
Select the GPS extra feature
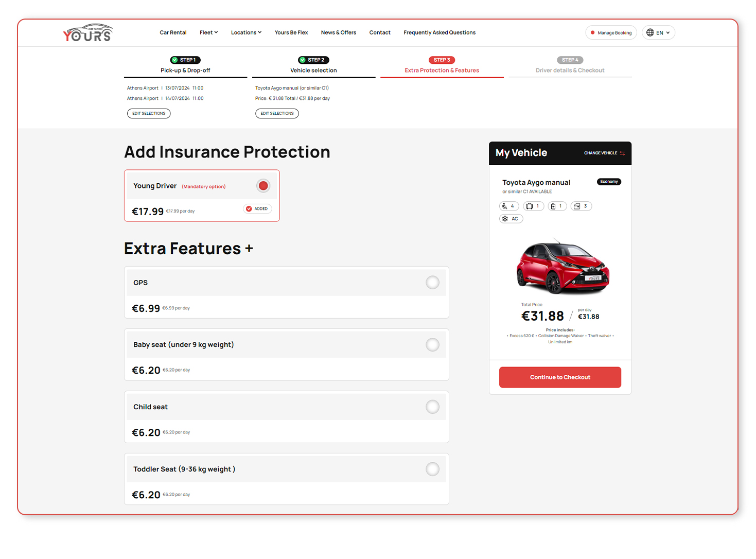[x=432, y=283]
